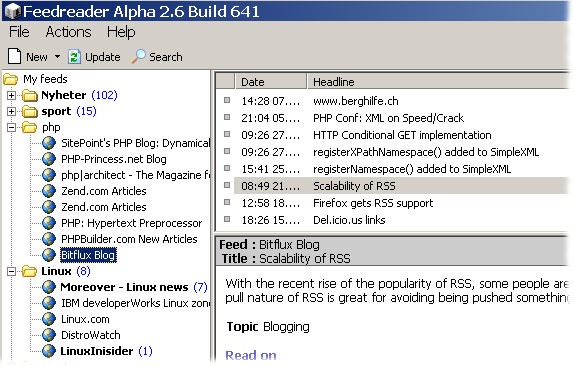Click date cell 12:58 18....
This screenshot has height=366, width=574.
pyautogui.click(x=271, y=203)
